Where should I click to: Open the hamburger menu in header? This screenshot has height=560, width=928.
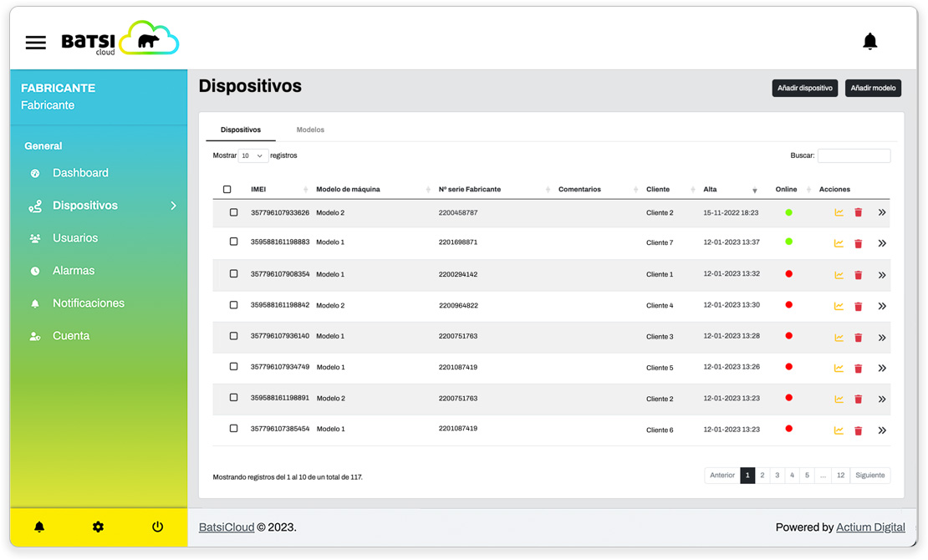pos(35,42)
